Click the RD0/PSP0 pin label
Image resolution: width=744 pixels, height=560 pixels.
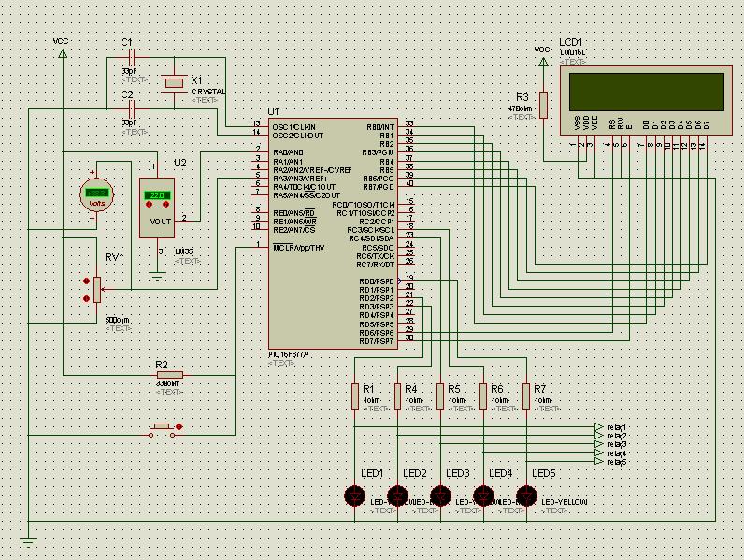[377, 281]
